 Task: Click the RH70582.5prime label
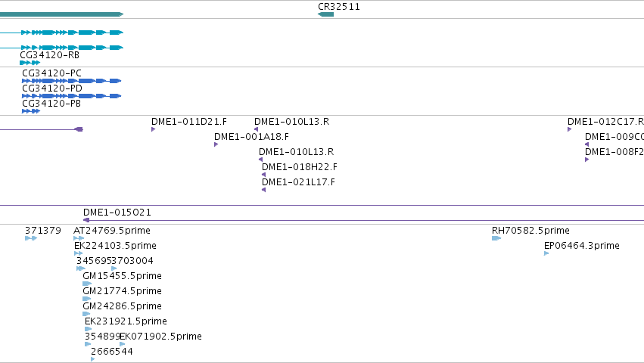click(x=530, y=231)
